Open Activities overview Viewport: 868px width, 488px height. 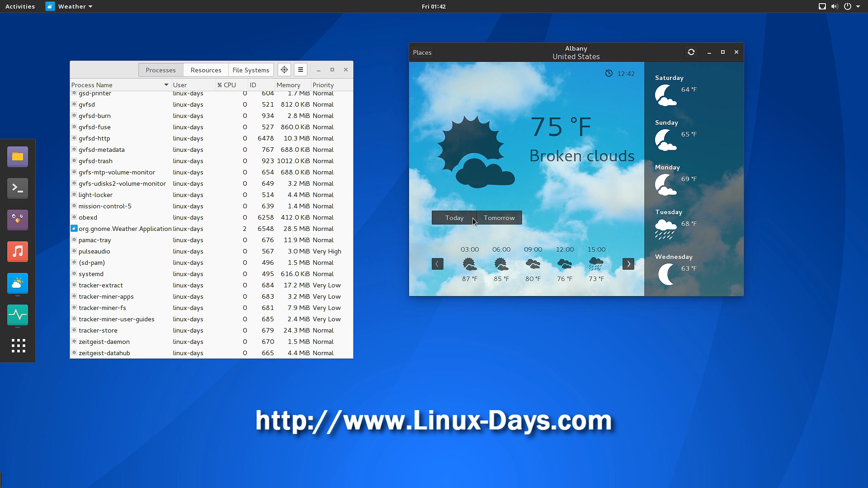pyautogui.click(x=20, y=6)
